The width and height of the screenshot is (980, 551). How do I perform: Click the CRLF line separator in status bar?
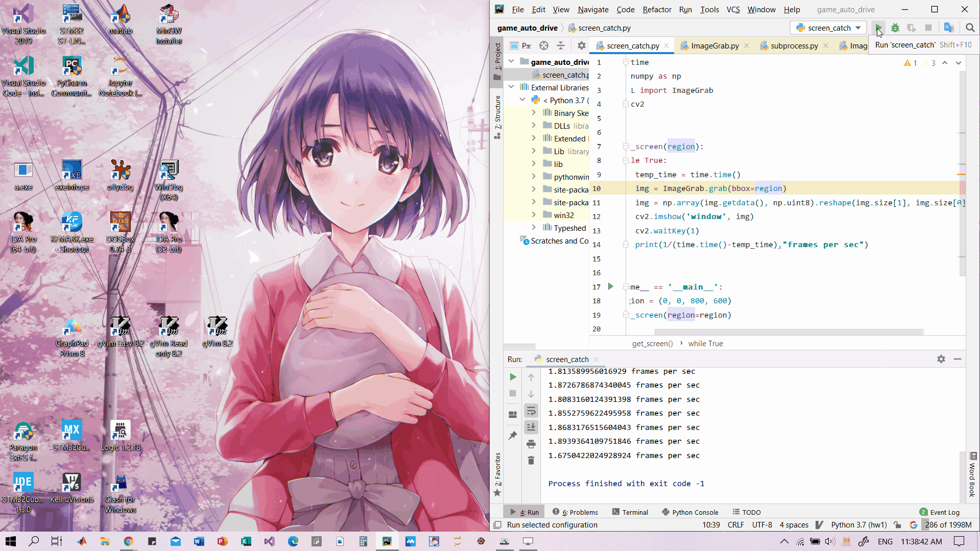735,525
